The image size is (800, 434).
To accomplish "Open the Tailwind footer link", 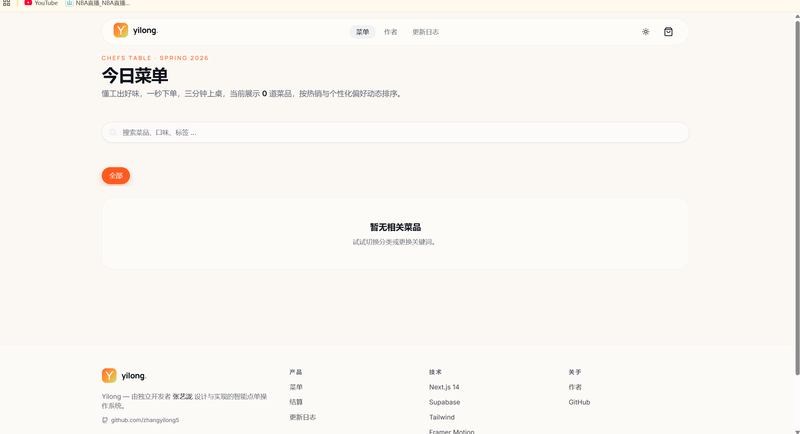I will click(x=442, y=417).
